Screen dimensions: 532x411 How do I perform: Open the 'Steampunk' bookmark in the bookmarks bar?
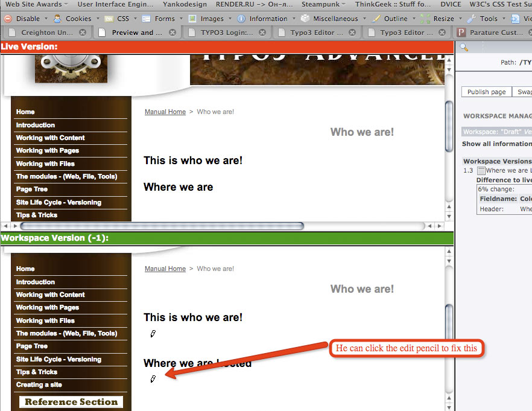pos(321,4)
